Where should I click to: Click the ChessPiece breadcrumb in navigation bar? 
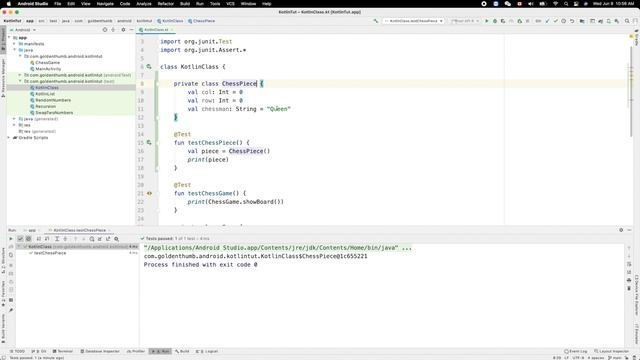(202, 21)
